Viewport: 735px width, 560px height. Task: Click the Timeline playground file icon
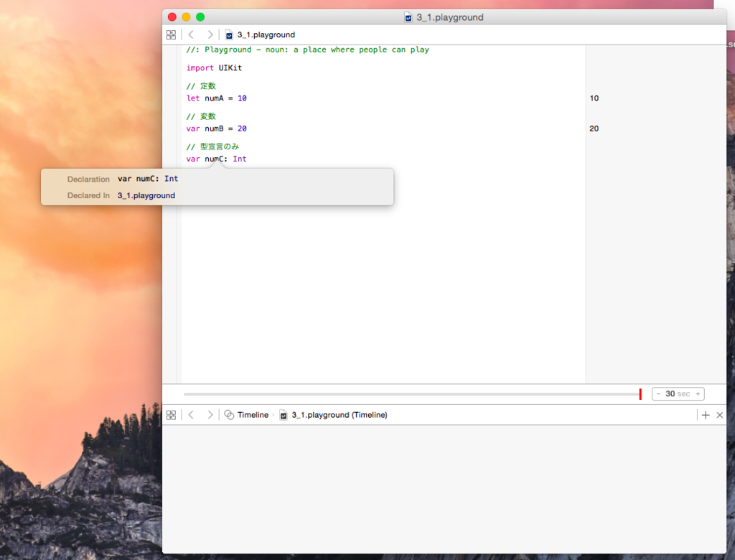(283, 415)
